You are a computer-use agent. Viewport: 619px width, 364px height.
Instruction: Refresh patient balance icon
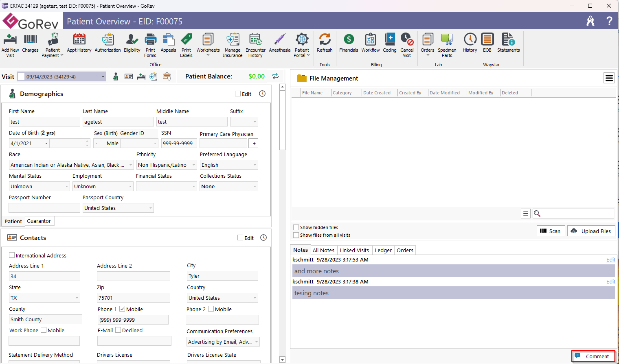click(275, 76)
